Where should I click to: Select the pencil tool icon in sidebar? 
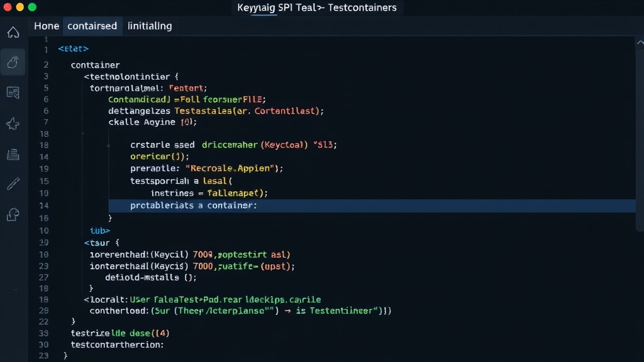point(13,184)
